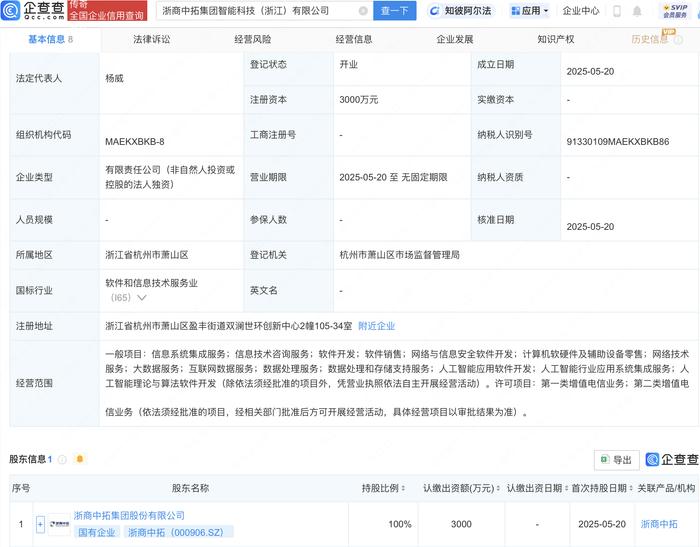This screenshot has height=547, width=700.
Task: Click the Qichacha logo icon
Action: [10, 10]
